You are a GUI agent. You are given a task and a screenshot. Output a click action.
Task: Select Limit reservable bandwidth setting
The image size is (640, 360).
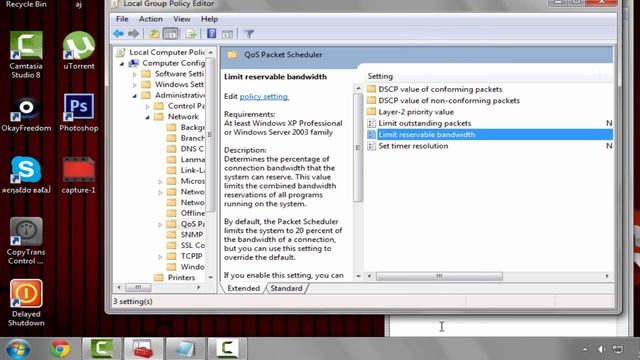[x=489, y=135]
